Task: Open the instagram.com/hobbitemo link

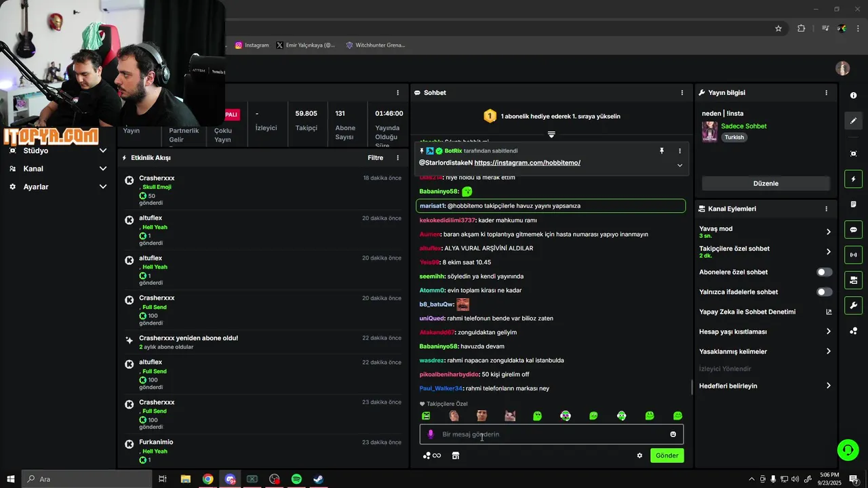Action: point(527,163)
